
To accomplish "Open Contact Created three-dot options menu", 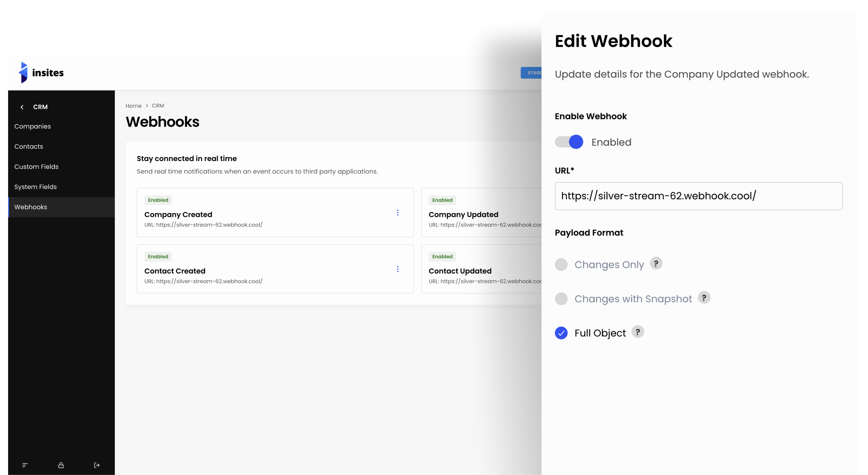I will click(x=398, y=269).
